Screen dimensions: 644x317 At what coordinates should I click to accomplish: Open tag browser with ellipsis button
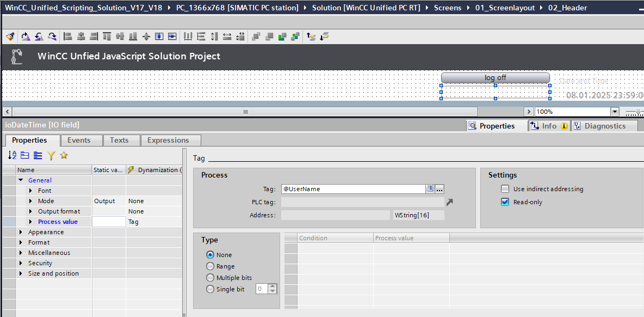pyautogui.click(x=439, y=189)
